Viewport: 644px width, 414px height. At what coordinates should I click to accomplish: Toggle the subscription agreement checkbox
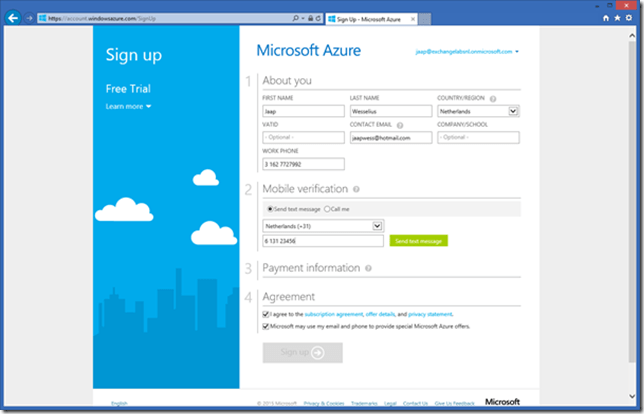(266, 314)
